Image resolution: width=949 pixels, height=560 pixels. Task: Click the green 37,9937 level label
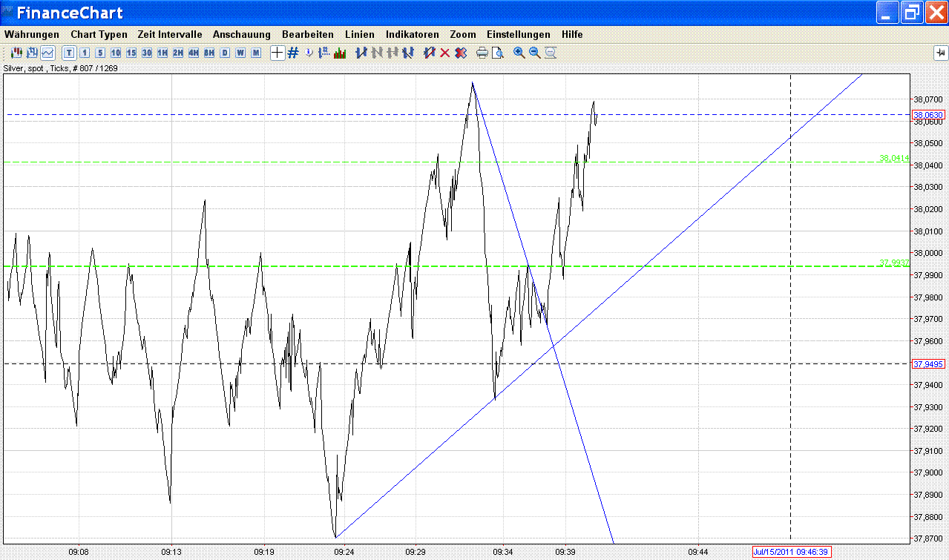coord(894,262)
